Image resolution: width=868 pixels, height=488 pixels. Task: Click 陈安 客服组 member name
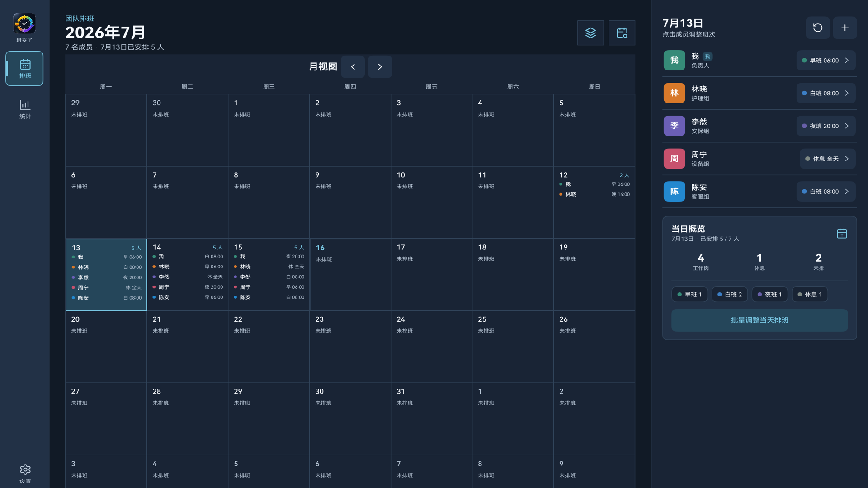pyautogui.click(x=700, y=191)
